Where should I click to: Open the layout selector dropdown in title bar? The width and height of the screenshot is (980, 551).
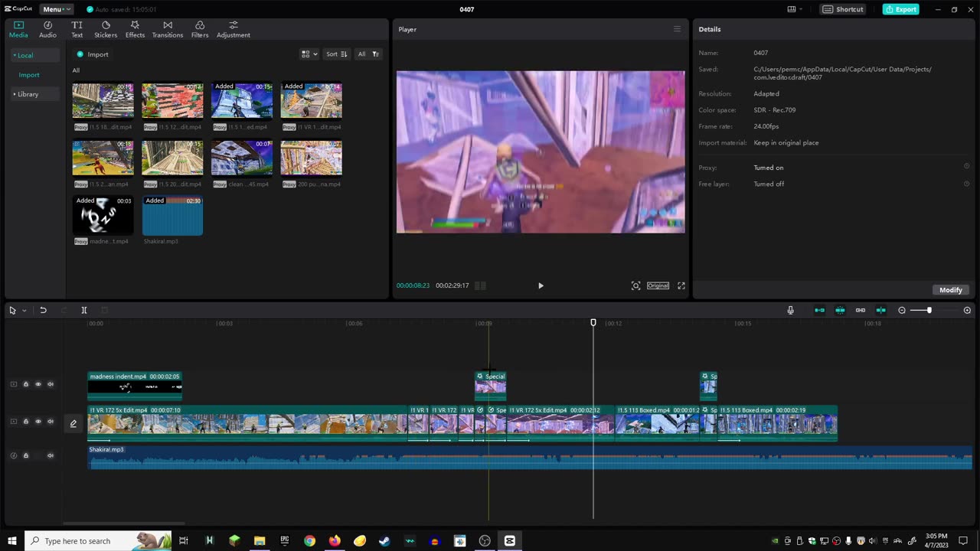coord(795,9)
